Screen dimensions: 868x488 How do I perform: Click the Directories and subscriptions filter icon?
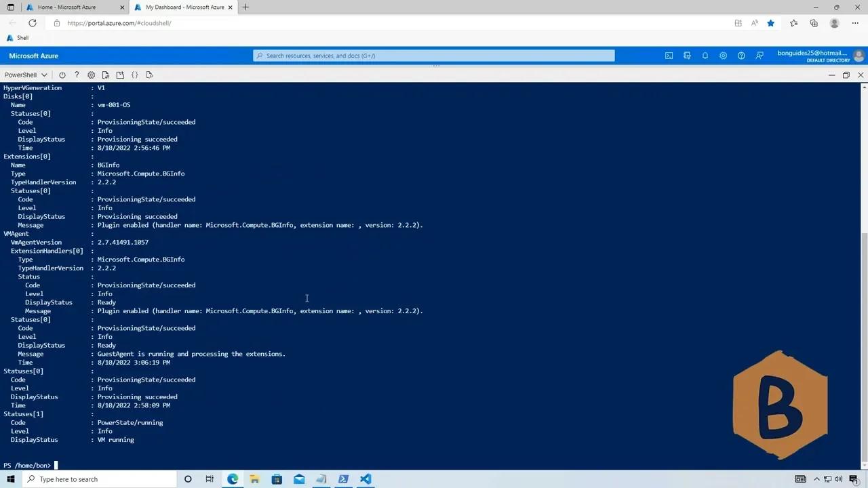(687, 56)
